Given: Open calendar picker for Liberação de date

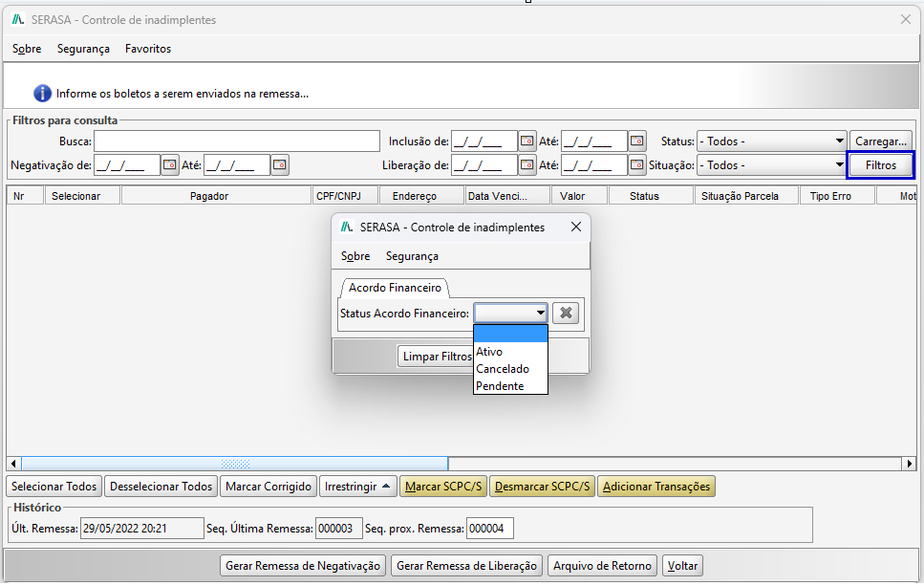Looking at the screenshot, I should [526, 165].
